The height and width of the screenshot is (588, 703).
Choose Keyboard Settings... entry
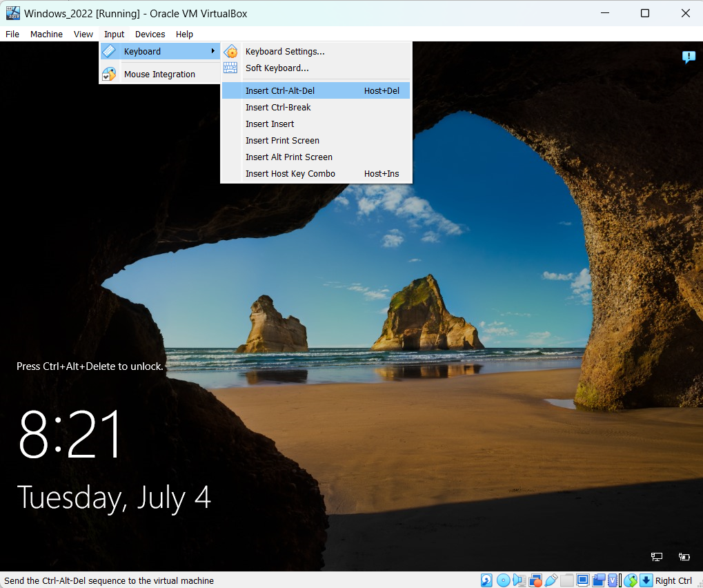point(316,52)
